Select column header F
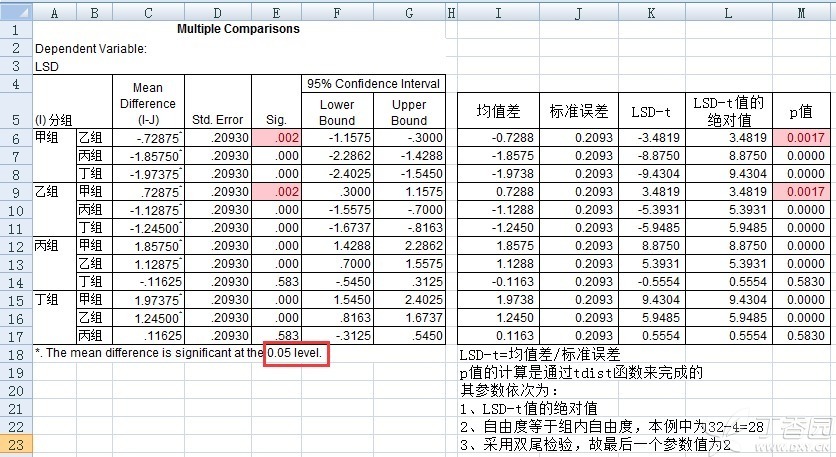The width and height of the screenshot is (836, 457). (x=337, y=12)
